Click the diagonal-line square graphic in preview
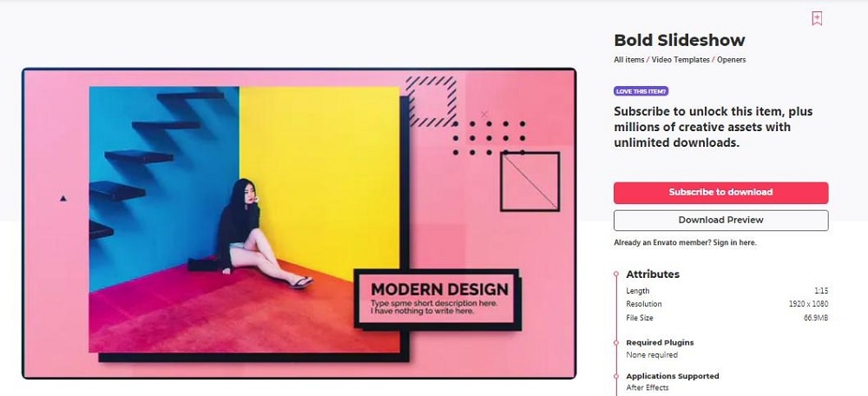 click(x=529, y=181)
